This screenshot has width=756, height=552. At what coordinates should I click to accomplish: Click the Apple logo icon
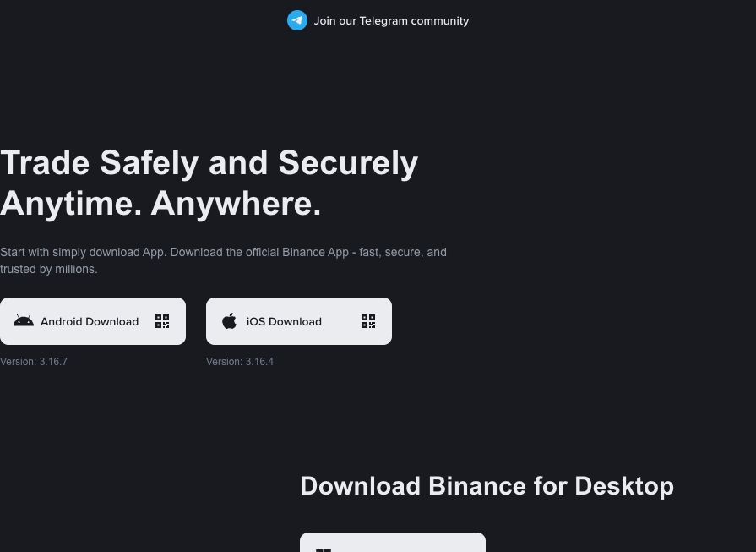click(230, 321)
